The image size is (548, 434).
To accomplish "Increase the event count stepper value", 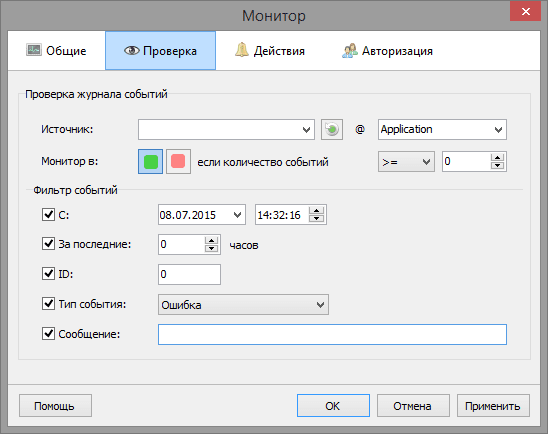I will [x=497, y=157].
